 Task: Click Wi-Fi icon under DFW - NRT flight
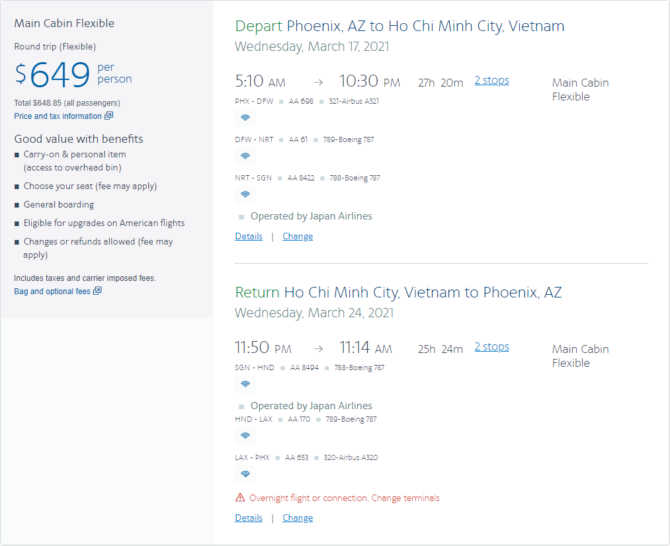click(x=245, y=156)
